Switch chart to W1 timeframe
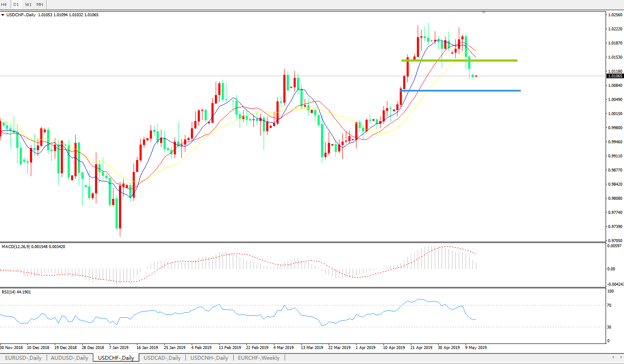 click(28, 4)
